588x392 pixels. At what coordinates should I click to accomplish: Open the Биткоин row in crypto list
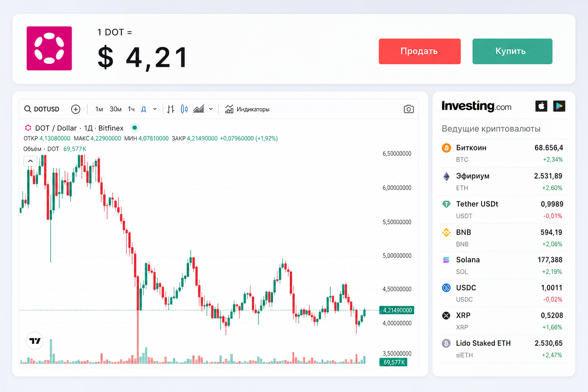(x=503, y=154)
